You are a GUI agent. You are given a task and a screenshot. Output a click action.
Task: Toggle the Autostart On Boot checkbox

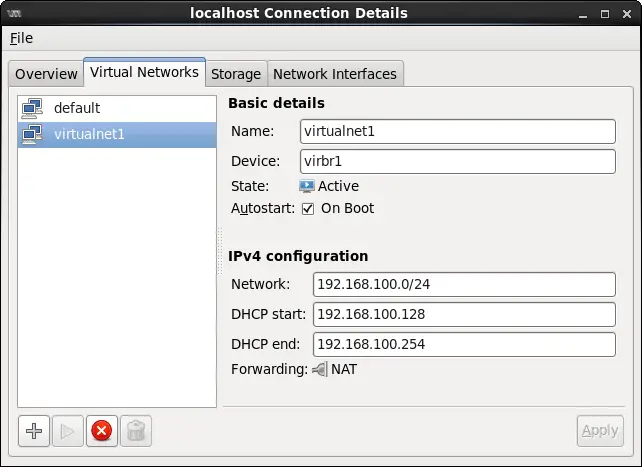[x=308, y=209]
